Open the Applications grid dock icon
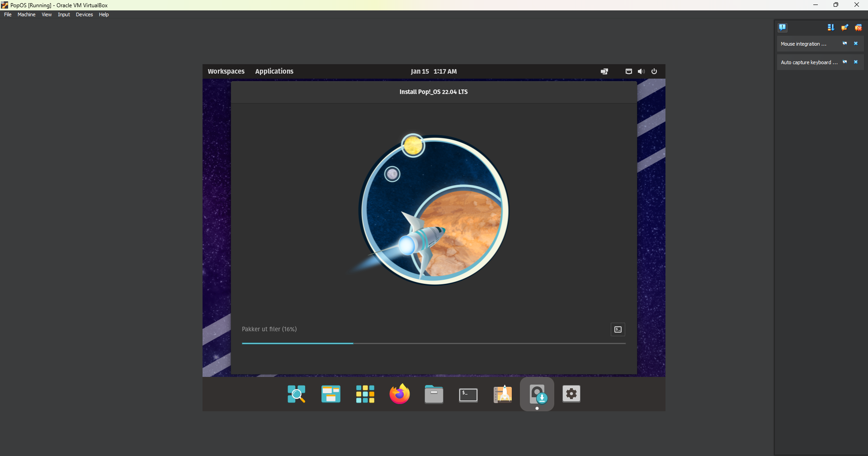This screenshot has width=868, height=456. point(365,394)
